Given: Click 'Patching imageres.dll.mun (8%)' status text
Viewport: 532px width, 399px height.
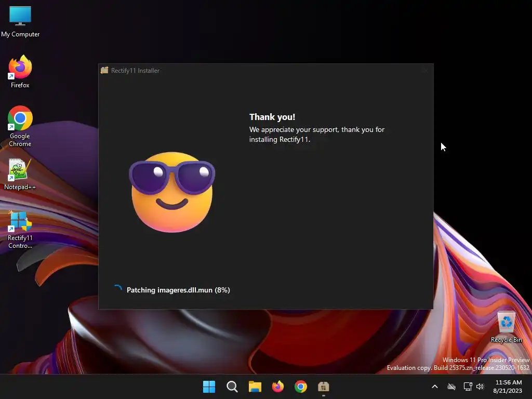Looking at the screenshot, I should tap(178, 290).
